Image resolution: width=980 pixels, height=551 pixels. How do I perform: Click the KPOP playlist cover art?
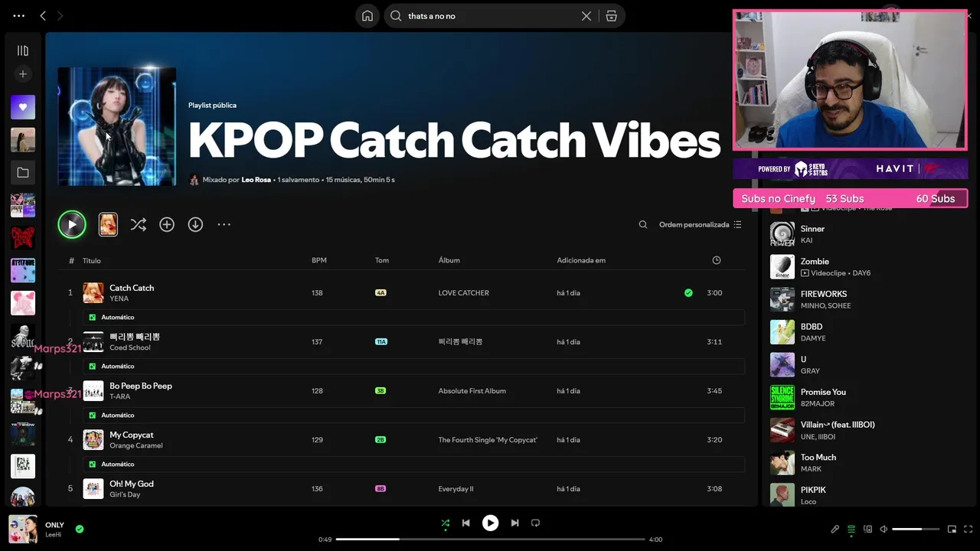click(117, 126)
